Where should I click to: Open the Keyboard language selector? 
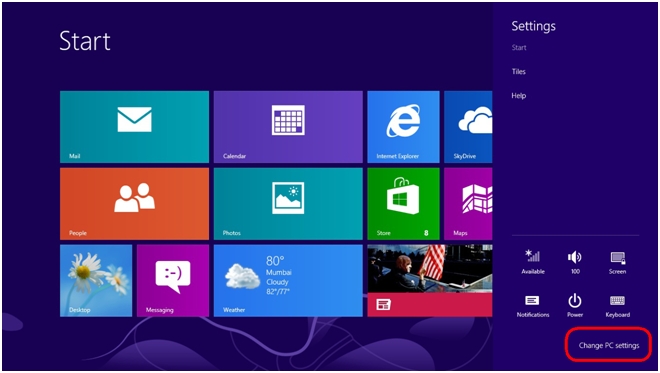point(617,305)
